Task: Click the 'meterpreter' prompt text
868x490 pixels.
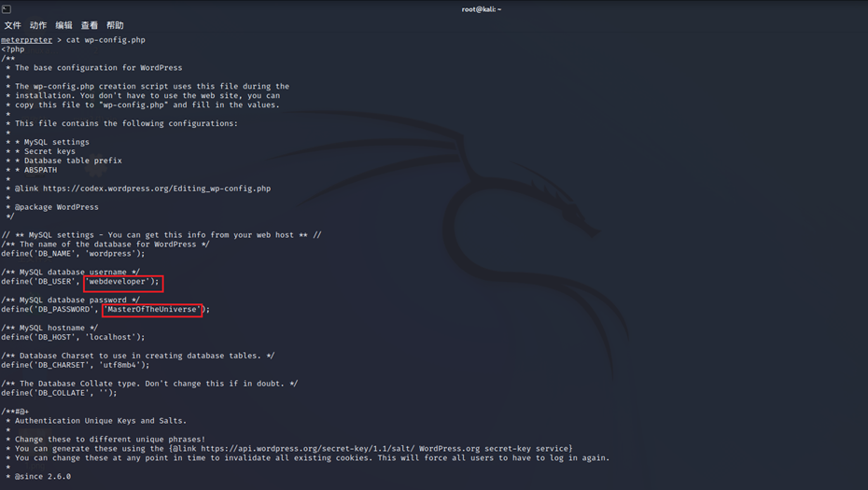Action: tap(26, 40)
